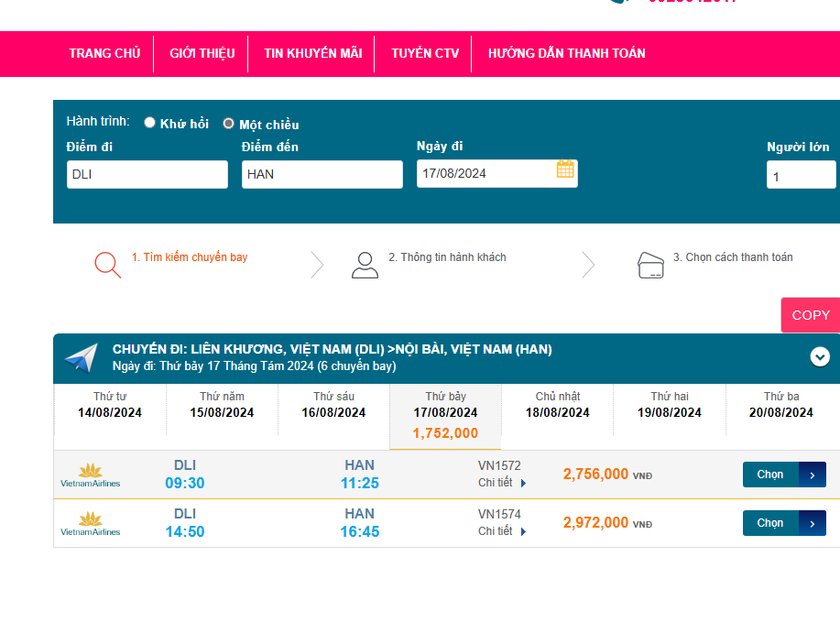
Task: Expand Chi tiết for flight VN1574
Action: pos(502,531)
